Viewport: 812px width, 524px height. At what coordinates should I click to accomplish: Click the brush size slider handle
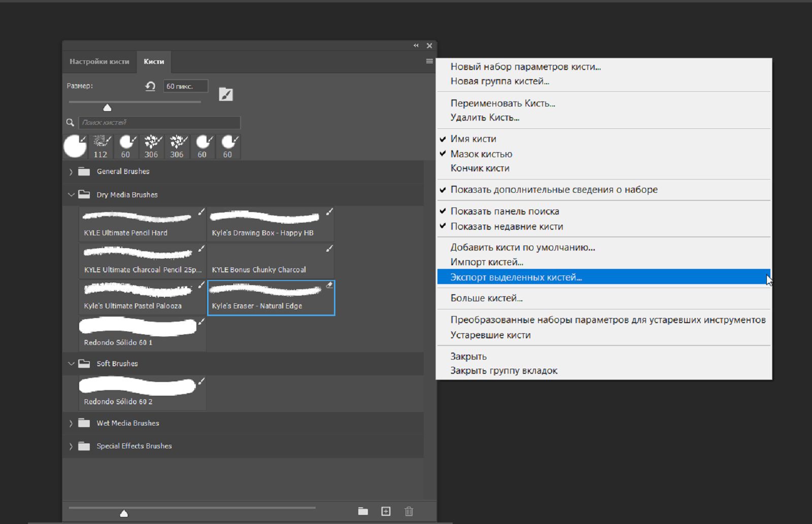(x=107, y=108)
